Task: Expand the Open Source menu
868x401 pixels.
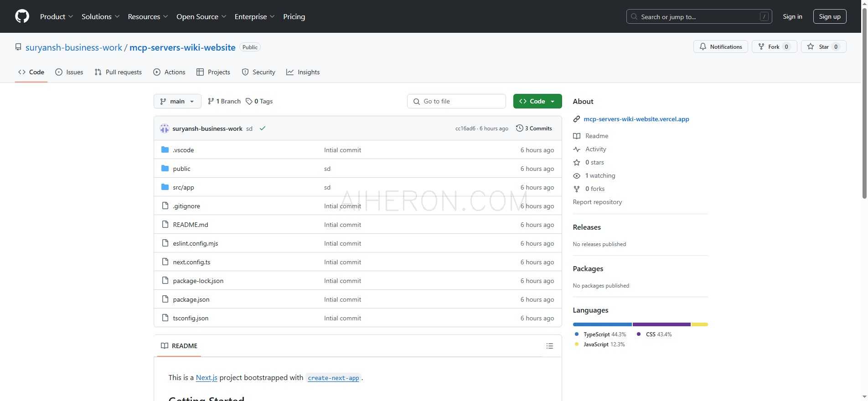Action: [201, 16]
